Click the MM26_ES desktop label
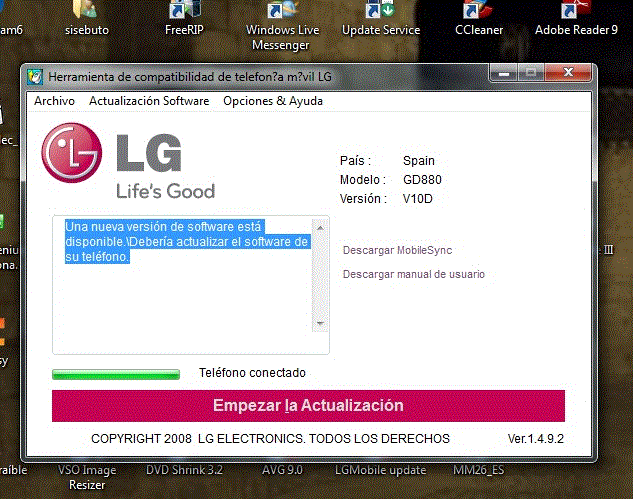 tap(478, 470)
